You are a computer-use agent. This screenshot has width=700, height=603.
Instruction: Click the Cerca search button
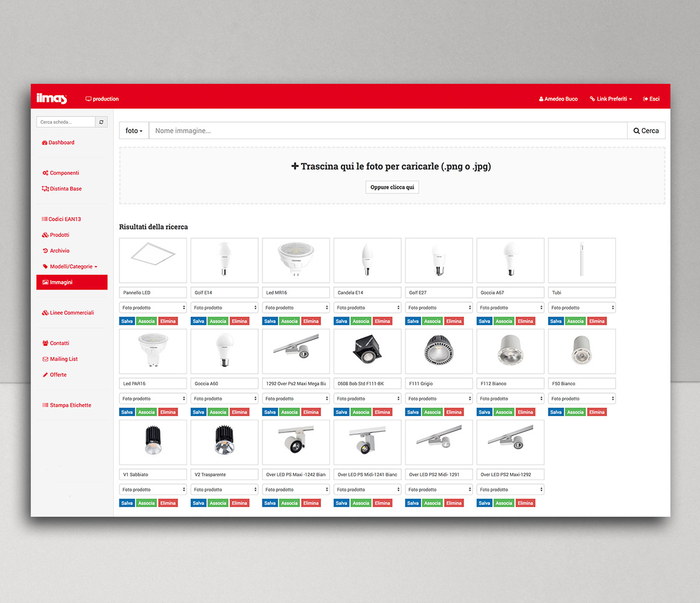tap(646, 130)
